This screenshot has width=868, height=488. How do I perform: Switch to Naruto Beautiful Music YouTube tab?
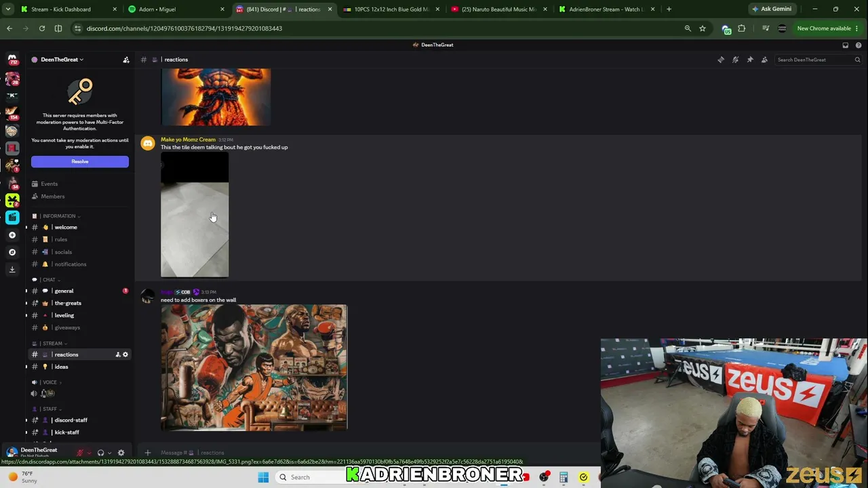click(x=500, y=9)
